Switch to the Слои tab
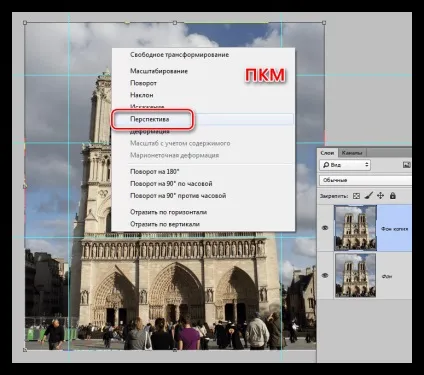Screen dimensions: 424x375 coord(327,153)
